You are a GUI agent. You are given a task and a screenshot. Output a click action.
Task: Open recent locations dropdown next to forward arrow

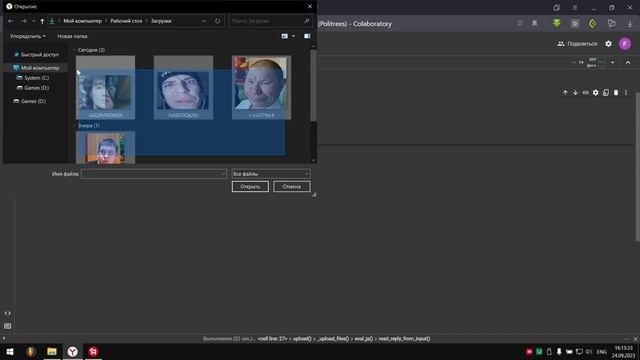[x=33, y=21]
